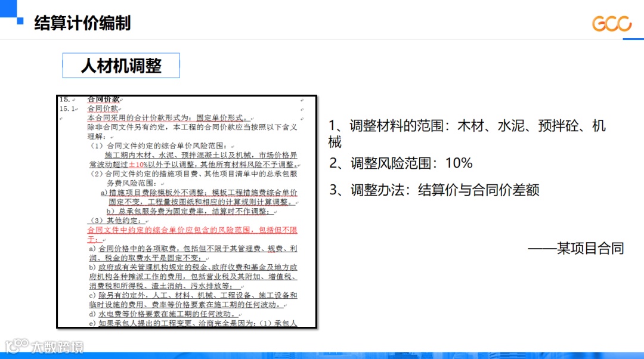Click the line 2、调整风险范围：10%
This screenshot has height=359, width=644.
401,163
